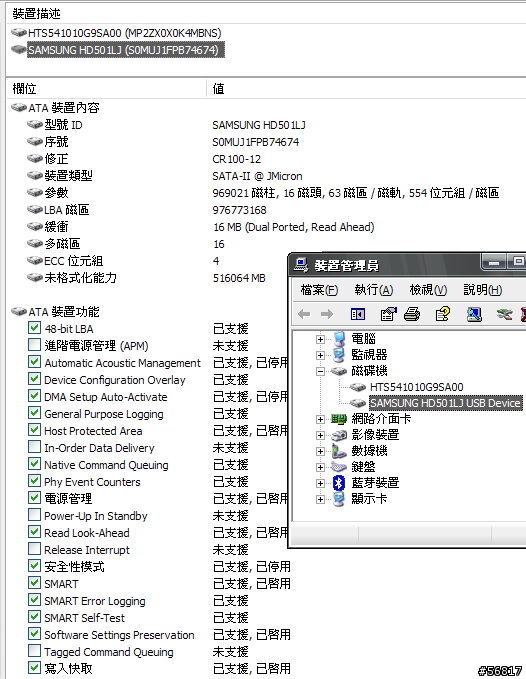The height and width of the screenshot is (679, 526).
Task: Click the 數據機 modem icon
Action: coord(339,451)
